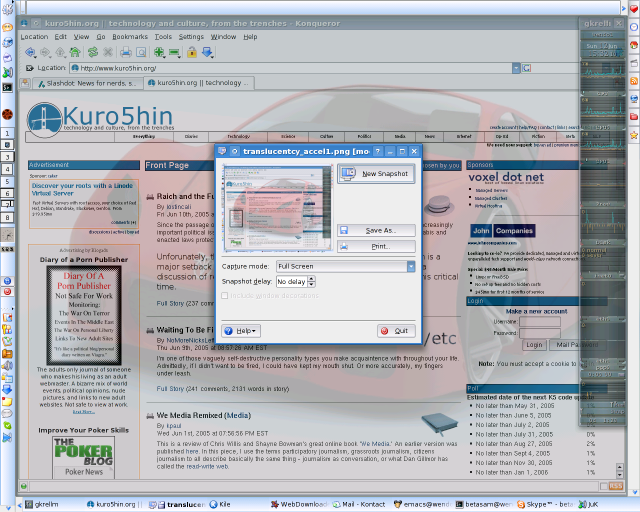Click the Up arrow icon in Konqueror's toolbar

(60, 52)
